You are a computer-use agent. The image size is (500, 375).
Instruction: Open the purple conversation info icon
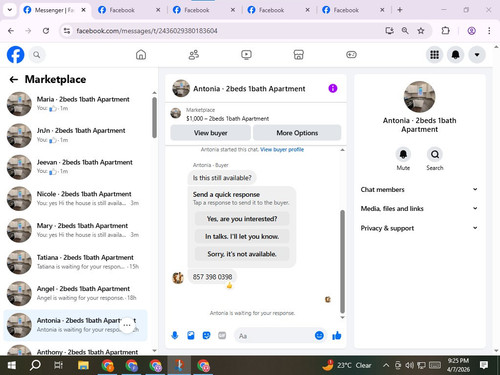333,88
